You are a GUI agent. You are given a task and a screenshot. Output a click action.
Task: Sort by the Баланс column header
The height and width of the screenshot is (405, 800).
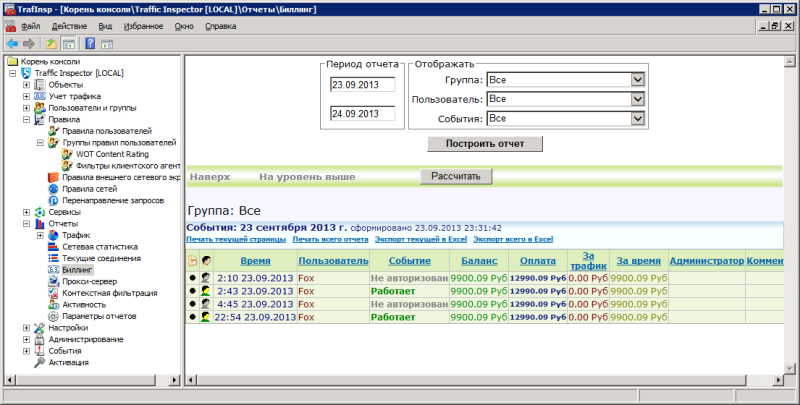pyautogui.click(x=479, y=261)
